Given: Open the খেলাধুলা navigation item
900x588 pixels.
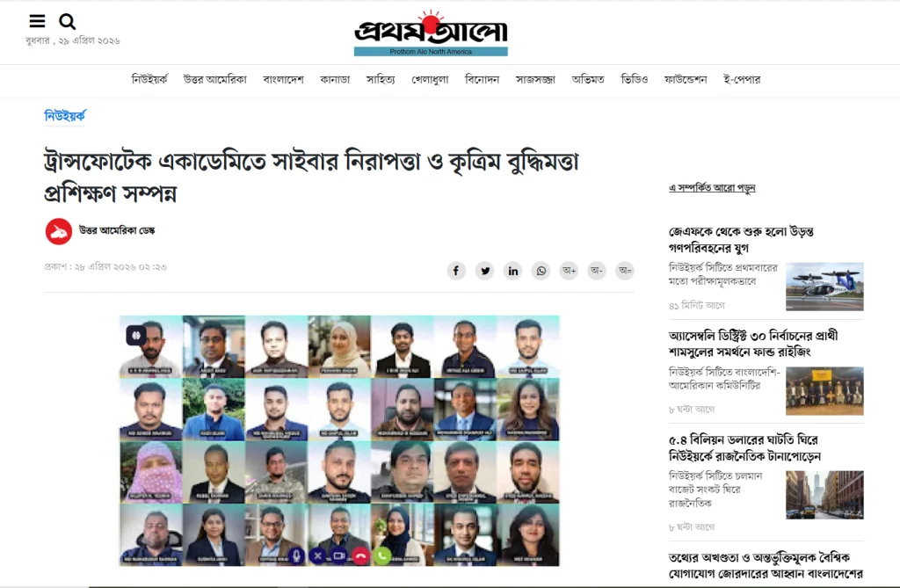Looking at the screenshot, I should coord(430,79).
